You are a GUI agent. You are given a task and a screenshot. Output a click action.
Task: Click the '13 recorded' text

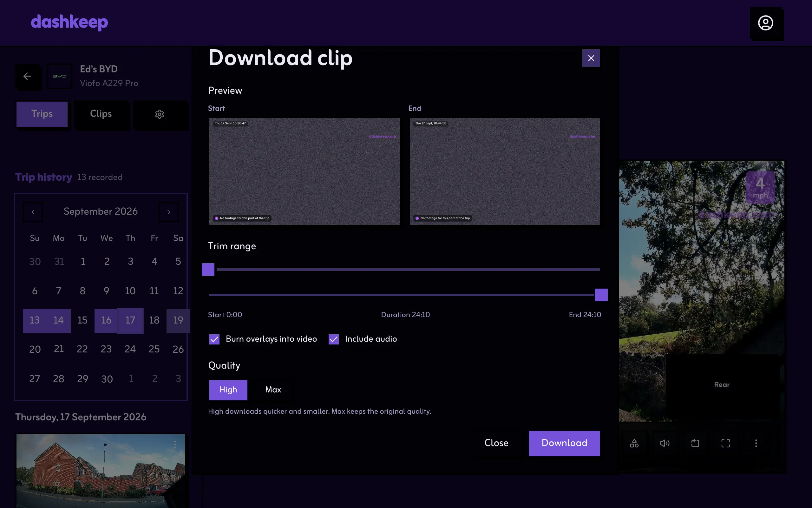[x=100, y=177]
